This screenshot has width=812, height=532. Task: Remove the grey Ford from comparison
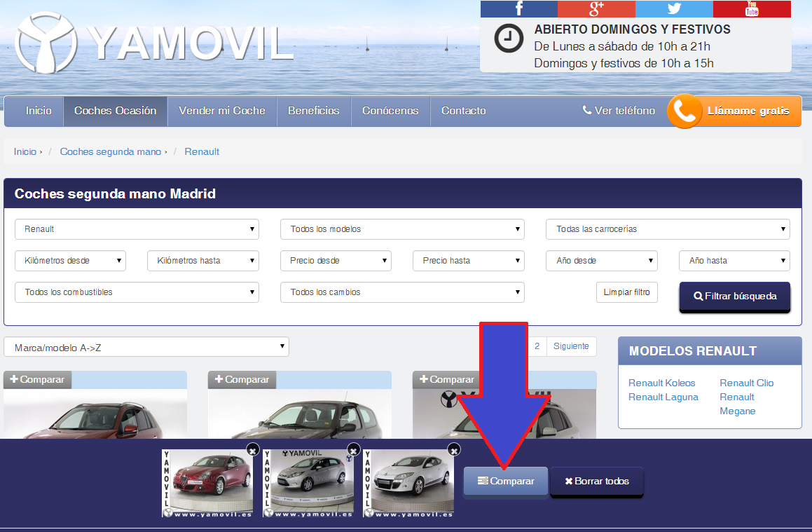coord(352,450)
